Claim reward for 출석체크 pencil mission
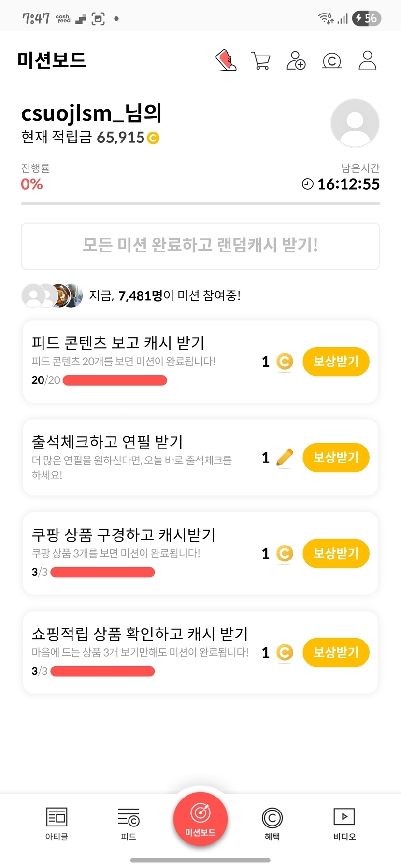This screenshot has width=401, height=868. [x=336, y=457]
